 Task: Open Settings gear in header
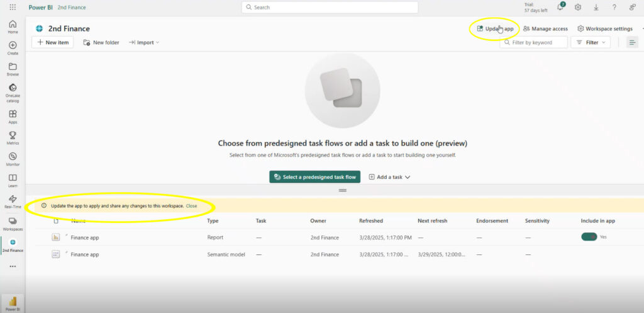point(578,8)
